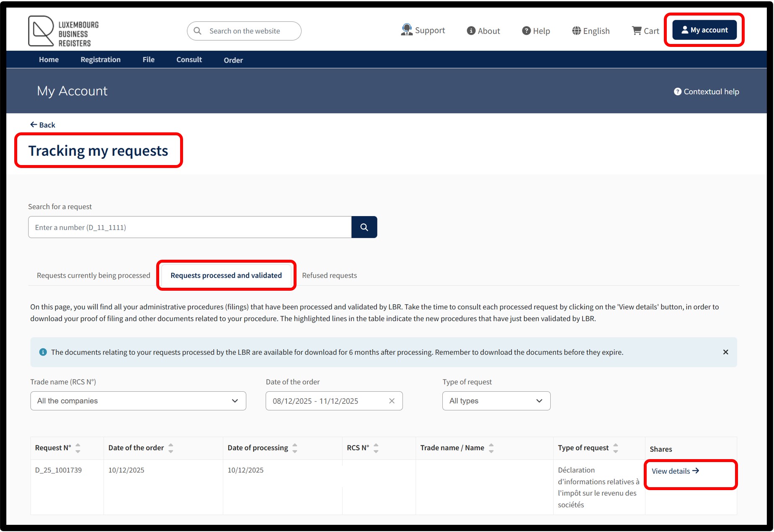This screenshot has width=774, height=532.
Task: Open the Luxembourg Business Registers logo
Action: coord(63,31)
